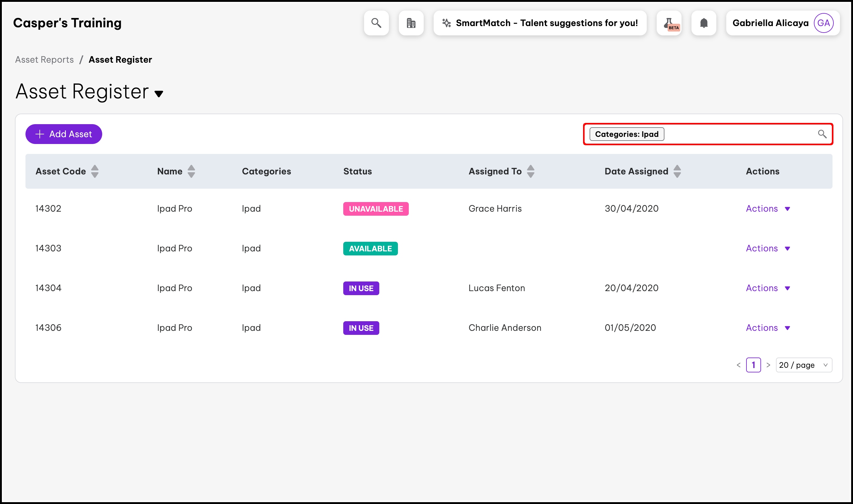The height and width of the screenshot is (504, 853).
Task: Click the Add Asset button
Action: click(64, 134)
